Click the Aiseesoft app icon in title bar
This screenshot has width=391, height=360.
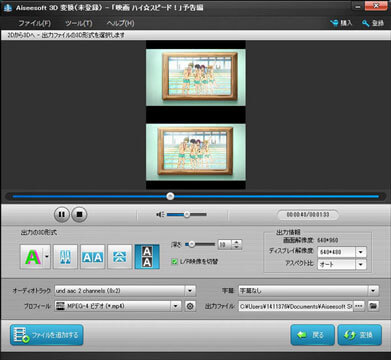(x=8, y=7)
